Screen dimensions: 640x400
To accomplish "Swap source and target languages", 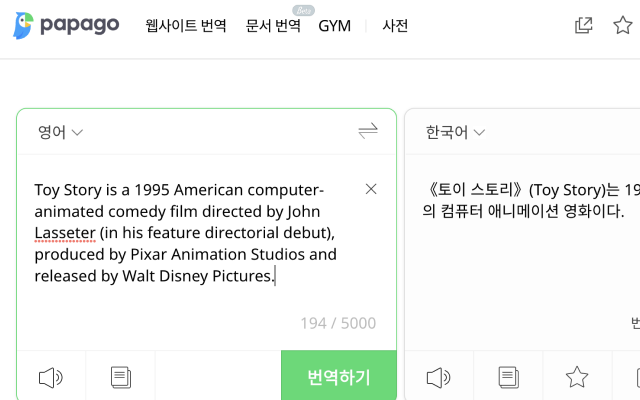I will 368,131.
